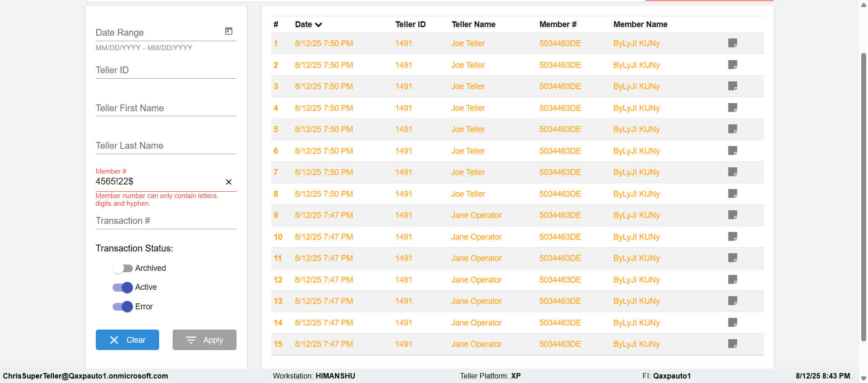Image resolution: width=868 pixels, height=383 pixels.
Task: Clear the Member # field with X icon
Action: point(229,182)
